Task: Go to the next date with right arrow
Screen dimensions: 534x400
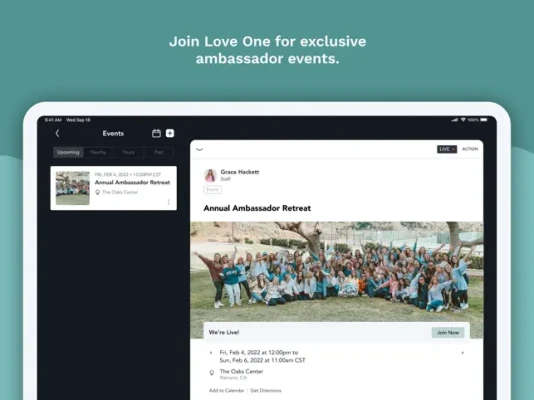Action: pyautogui.click(x=462, y=353)
